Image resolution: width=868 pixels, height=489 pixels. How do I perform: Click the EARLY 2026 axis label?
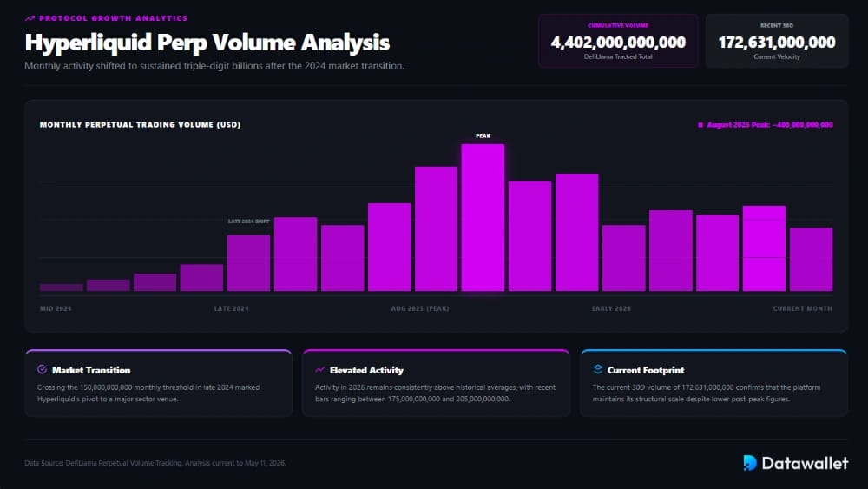coord(611,308)
